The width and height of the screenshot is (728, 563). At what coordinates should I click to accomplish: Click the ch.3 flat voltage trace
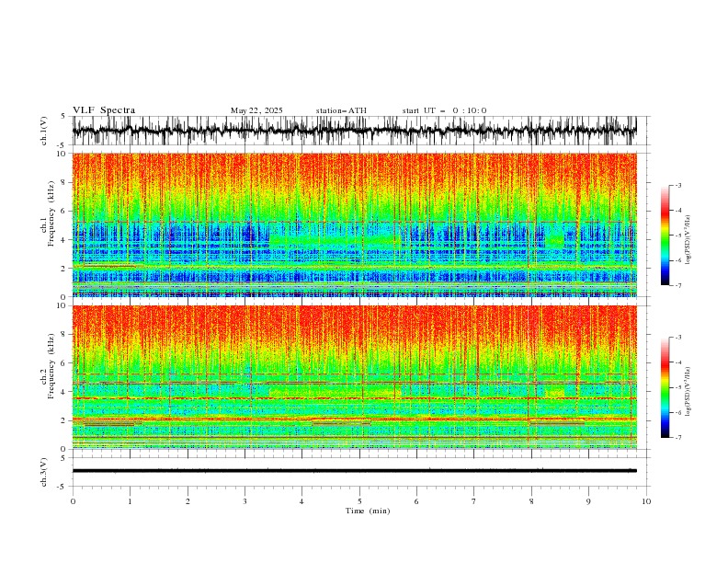point(355,471)
